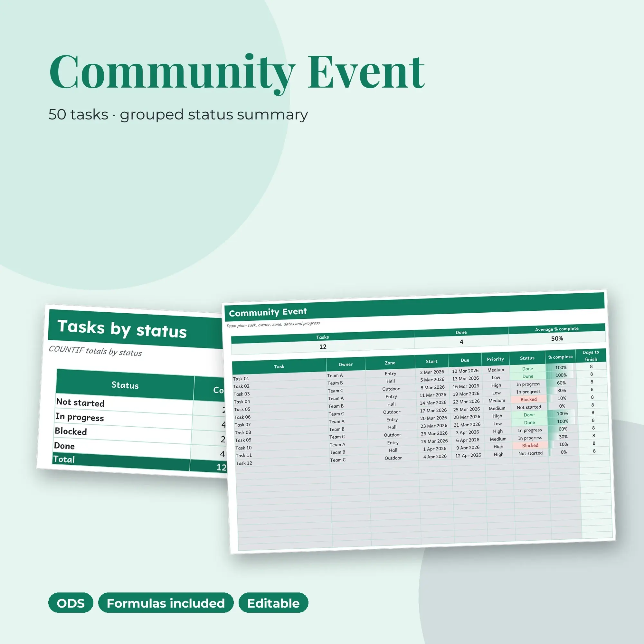Click the '50 tasks · grouped status summary' subtitle
Viewport: 644px width, 644px height.
click(x=178, y=115)
